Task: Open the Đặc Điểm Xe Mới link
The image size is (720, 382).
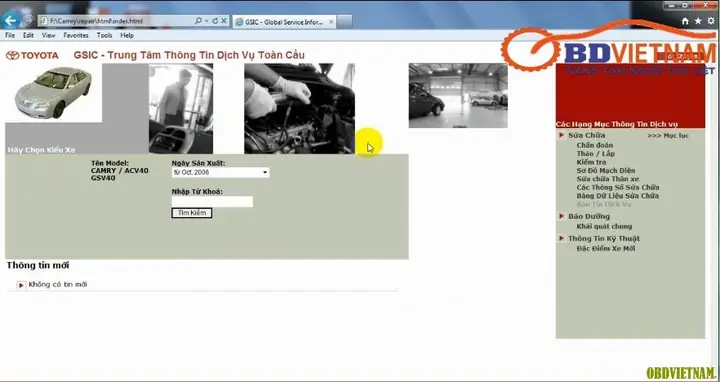Action: tap(606, 249)
